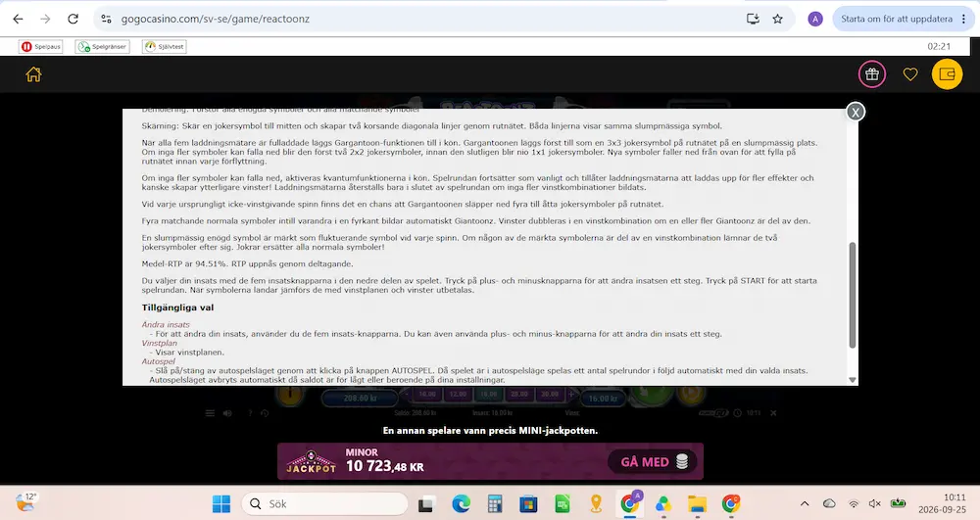Click the GÅ MED jackpot button

click(x=653, y=462)
